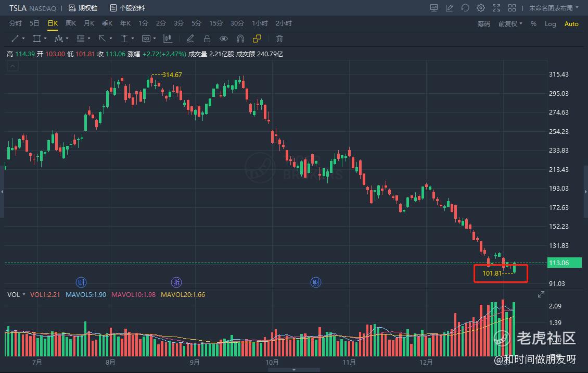Click the candlestick chart type icon
Image resolution: width=588 pixels, height=373 pixels.
click(168, 39)
